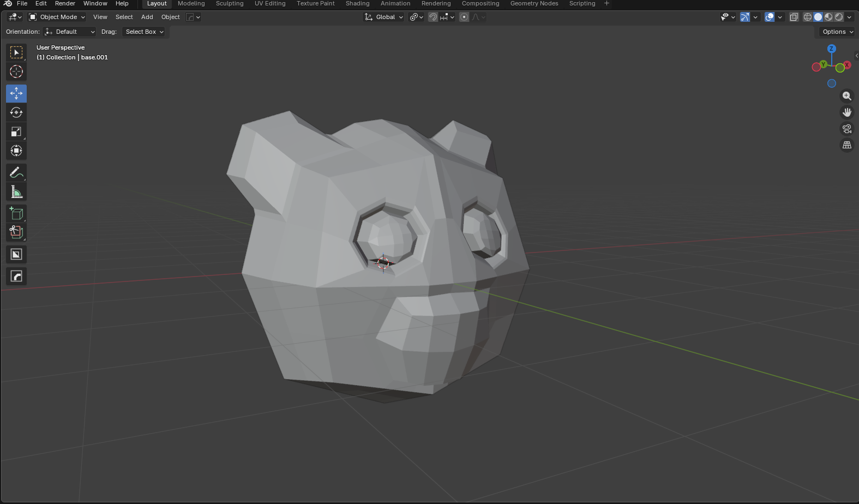The image size is (859, 504).
Task: Click the unlabeled red negative-X gizmo ball
Action: click(816, 67)
